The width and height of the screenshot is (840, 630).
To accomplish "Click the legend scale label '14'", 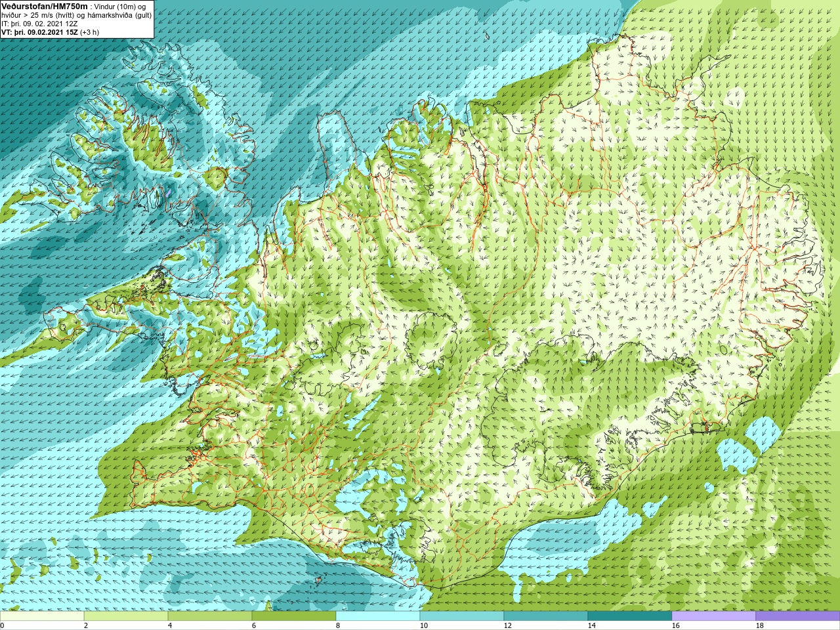I will pyautogui.click(x=591, y=625).
